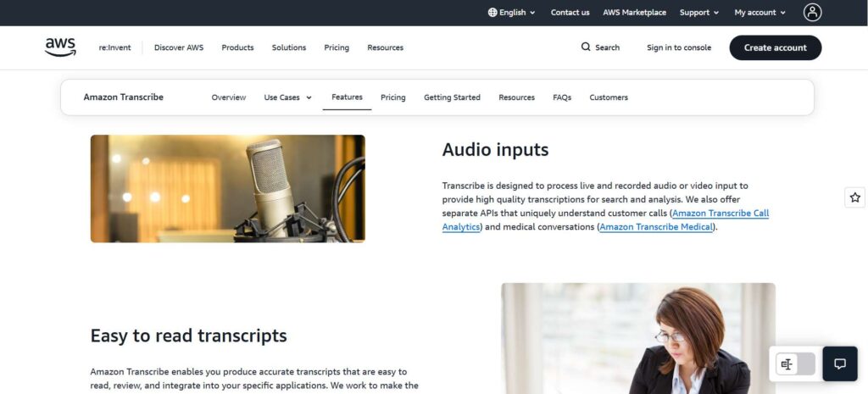Click the globe language icon
The height and width of the screenshot is (394, 868).
492,12
